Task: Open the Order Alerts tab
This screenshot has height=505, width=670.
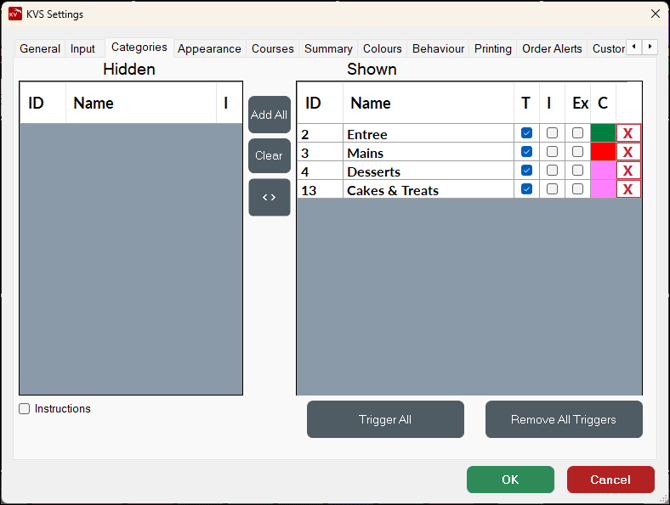Action: pos(552,49)
